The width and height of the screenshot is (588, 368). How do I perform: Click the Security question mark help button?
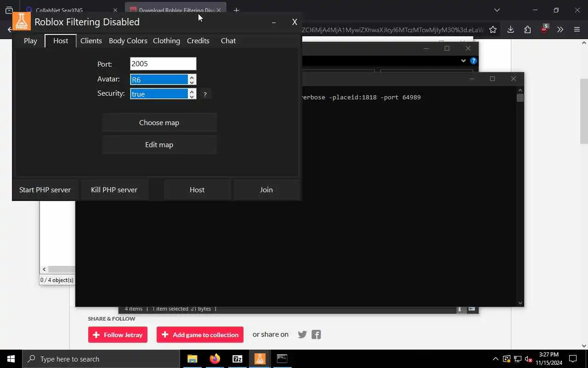(205, 94)
